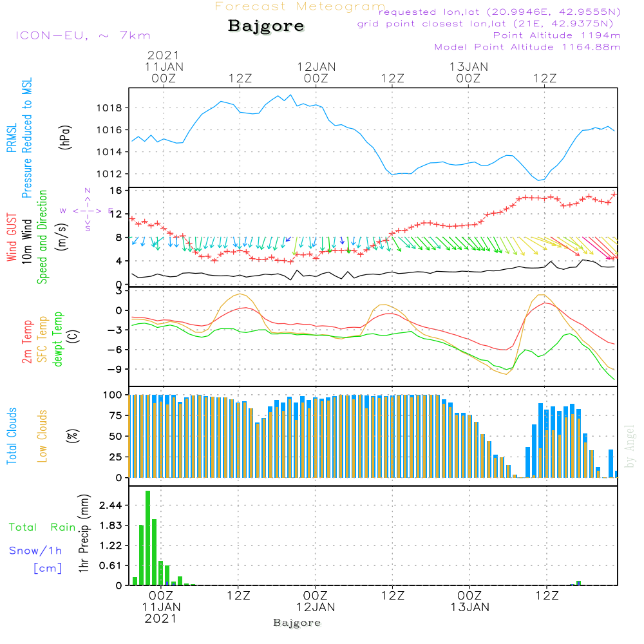Click the Forecast Meteogram header text
Screen dimensions: 644x644
[x=300, y=6]
